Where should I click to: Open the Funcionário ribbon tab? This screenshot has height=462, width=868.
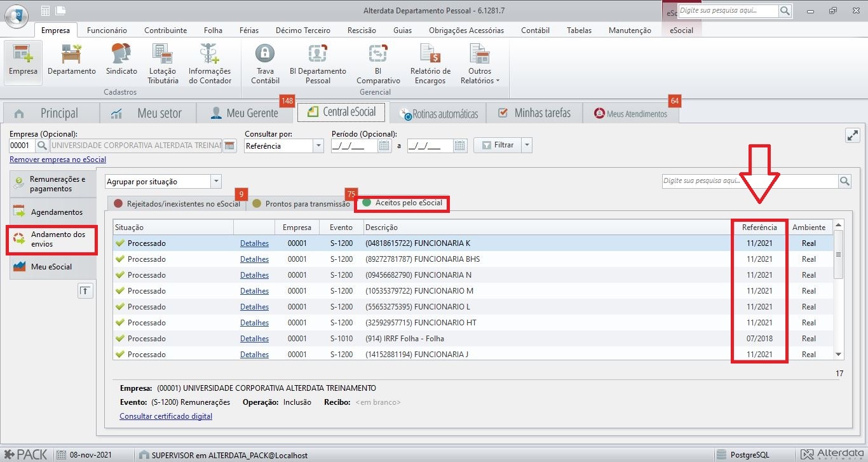(x=107, y=30)
